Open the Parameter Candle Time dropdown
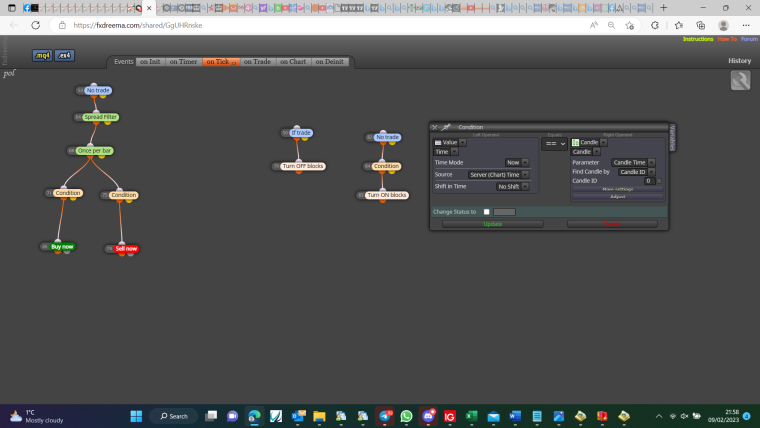Image resolution: width=760 pixels, height=428 pixels. [633, 162]
